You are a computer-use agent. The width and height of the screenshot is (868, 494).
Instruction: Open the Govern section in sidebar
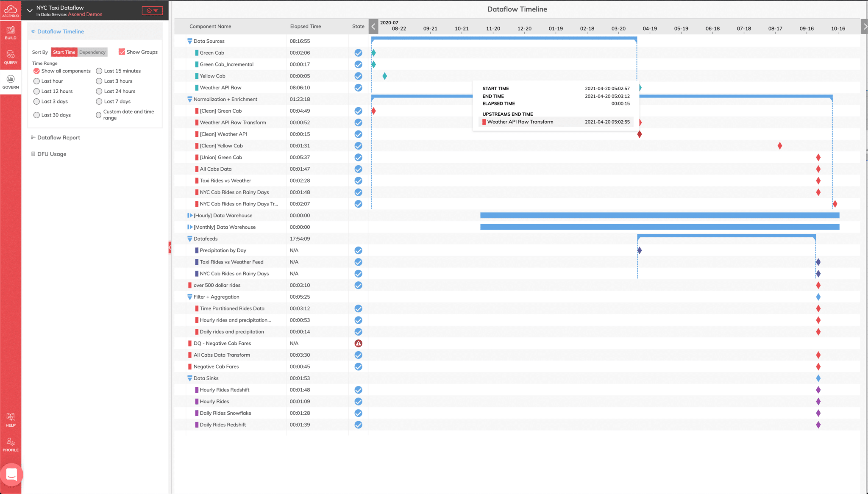coord(11,82)
